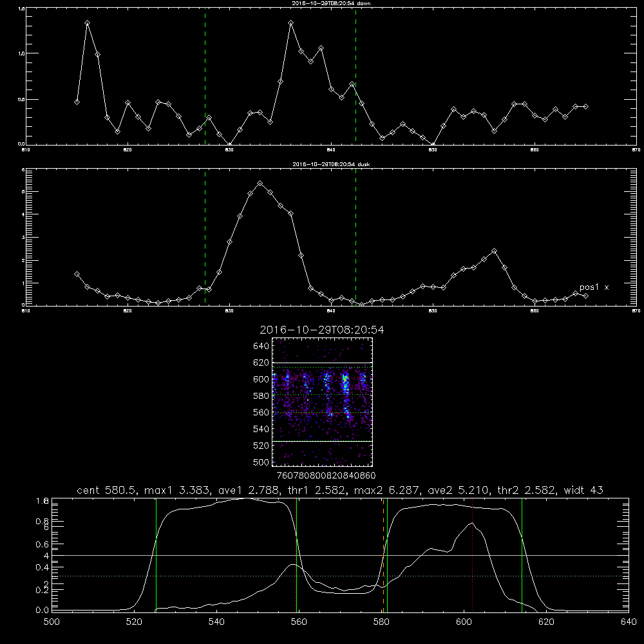Click the green vertical line near 525

(156, 554)
